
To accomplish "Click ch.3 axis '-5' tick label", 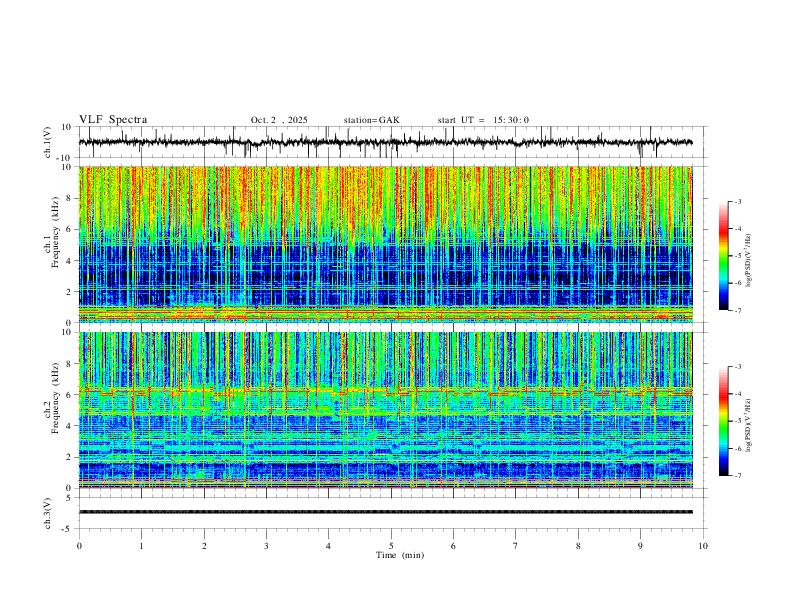I will (x=68, y=529).
